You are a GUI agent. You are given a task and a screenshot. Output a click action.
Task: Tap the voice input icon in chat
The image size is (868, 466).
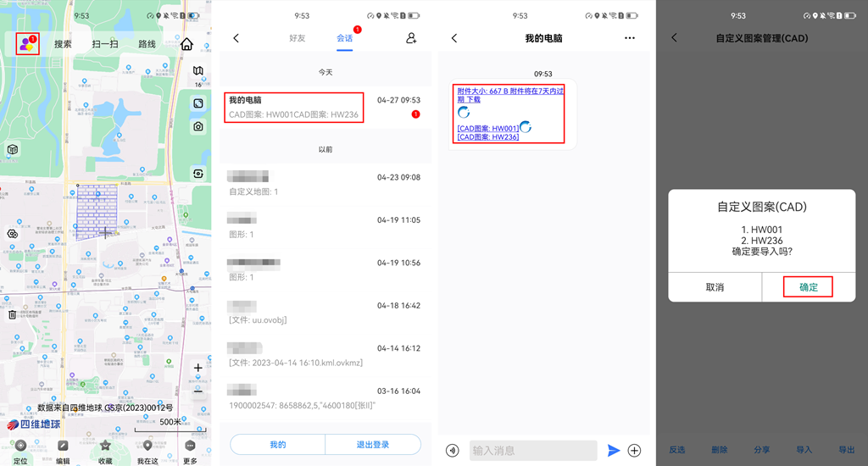[x=453, y=451]
